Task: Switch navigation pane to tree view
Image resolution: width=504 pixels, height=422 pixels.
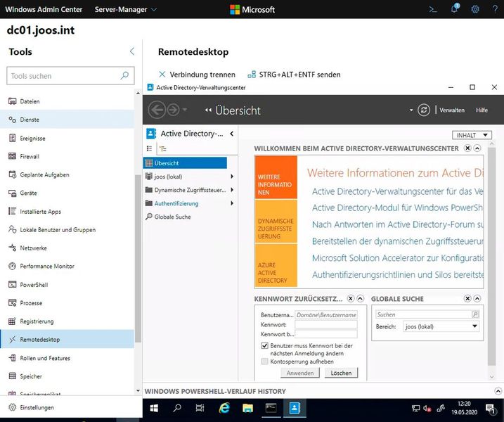Action: point(163,148)
